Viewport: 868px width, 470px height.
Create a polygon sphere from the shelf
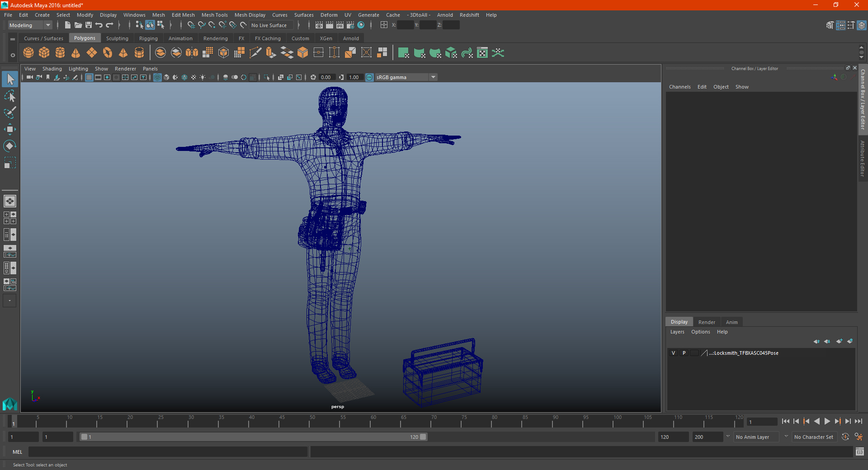tap(28, 53)
